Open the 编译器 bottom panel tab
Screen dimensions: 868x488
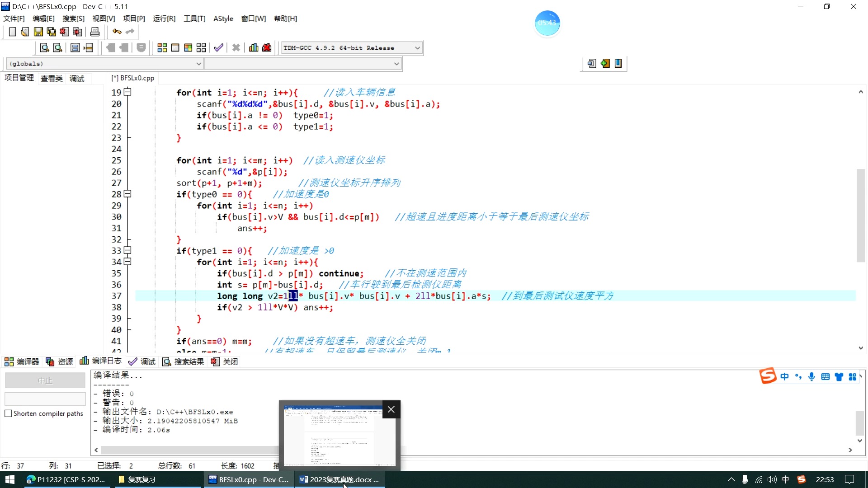[x=22, y=361]
